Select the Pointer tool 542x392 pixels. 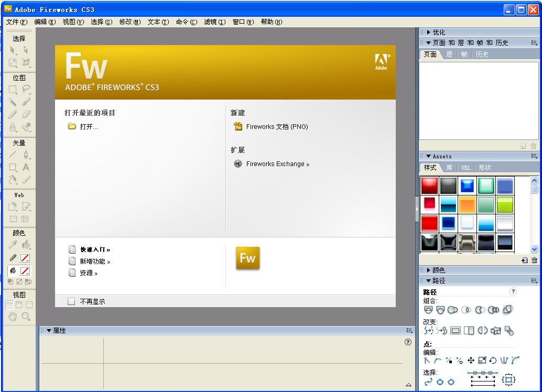(x=13, y=50)
